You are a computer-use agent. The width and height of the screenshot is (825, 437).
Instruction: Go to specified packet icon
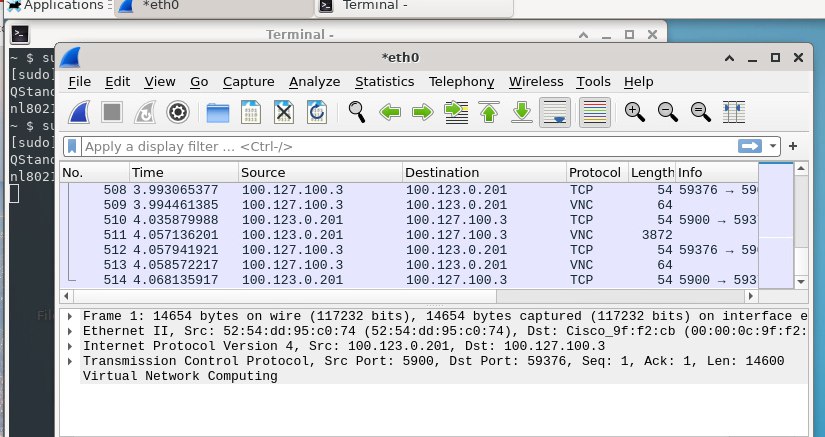pyautogui.click(x=456, y=112)
